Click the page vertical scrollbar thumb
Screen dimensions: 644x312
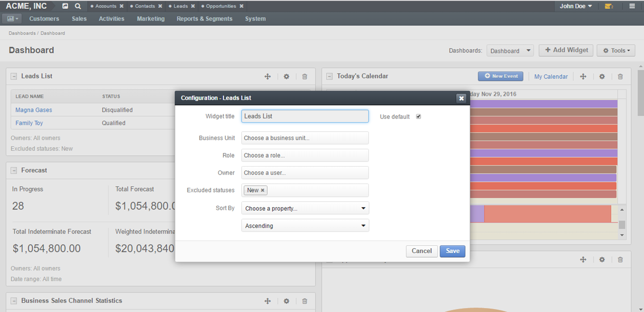(x=640, y=93)
